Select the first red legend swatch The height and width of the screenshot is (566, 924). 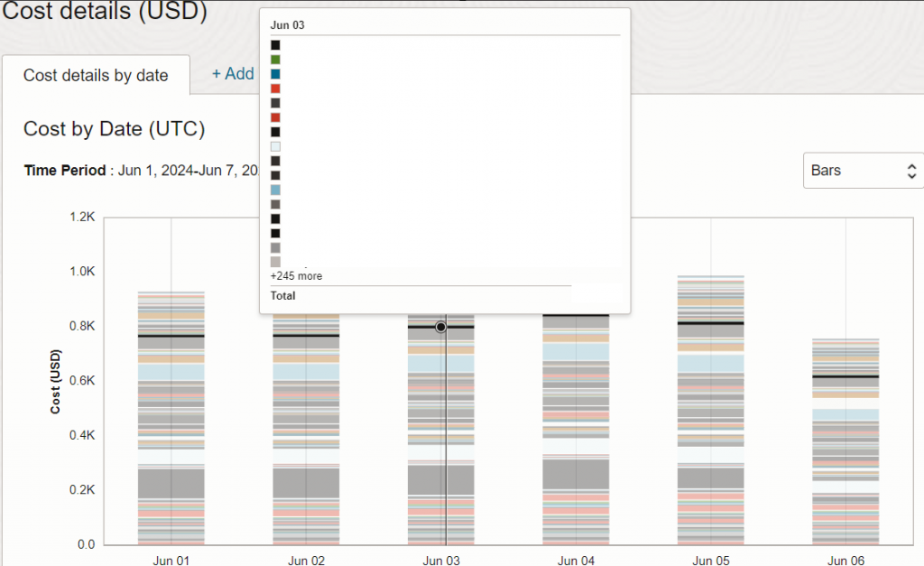[275, 88]
